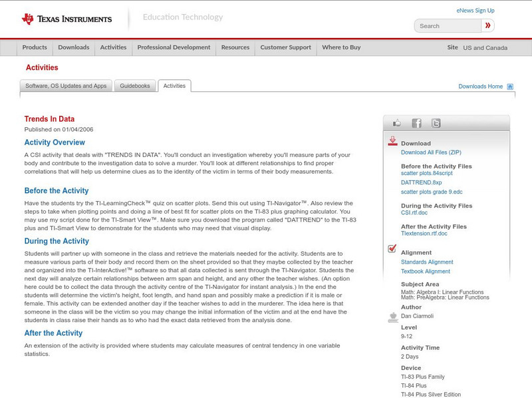Select the Software, OS Updates and Apps tab
The height and width of the screenshot is (398, 532).
point(66,86)
